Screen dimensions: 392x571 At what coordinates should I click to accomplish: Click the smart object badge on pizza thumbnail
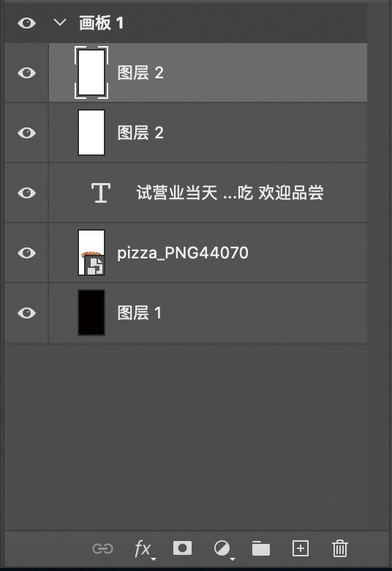95,266
